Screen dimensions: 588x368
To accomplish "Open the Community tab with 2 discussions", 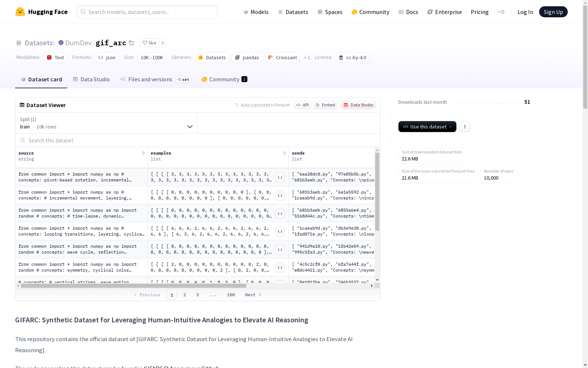I will 224,79.
